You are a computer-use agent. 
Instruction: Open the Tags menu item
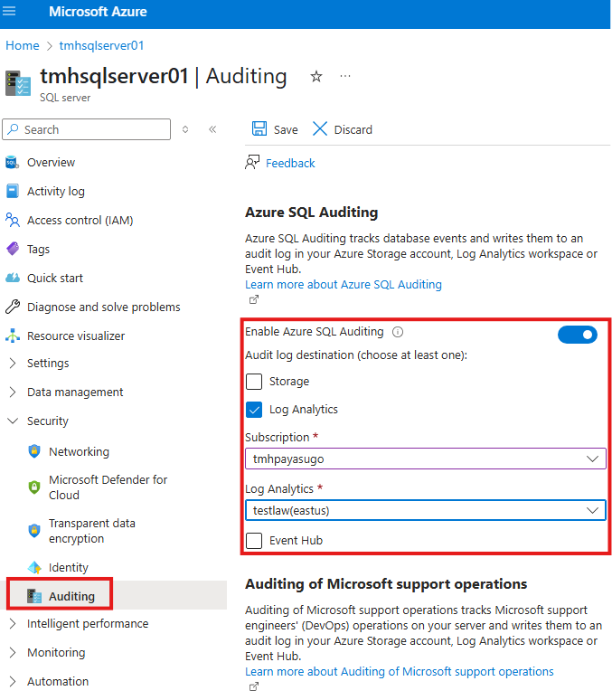(x=38, y=249)
